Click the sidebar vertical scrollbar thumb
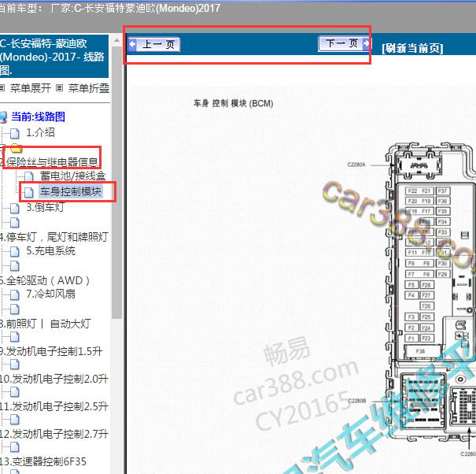Viewport: 476px width, 474px height. 116,183
